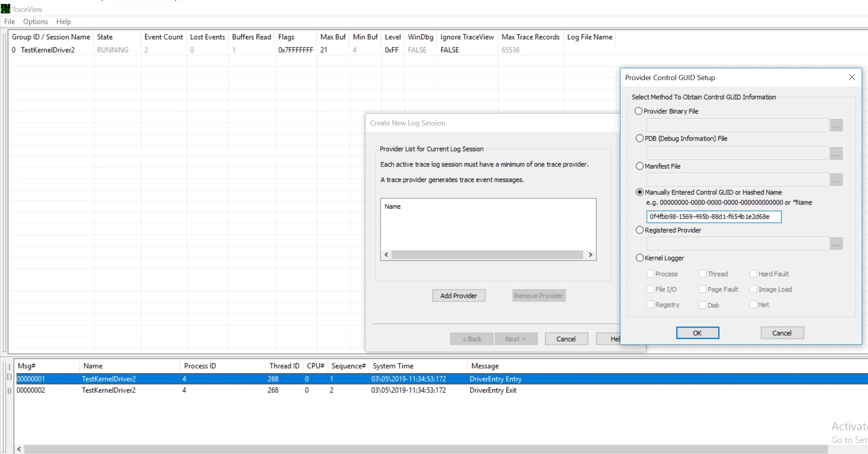Click right scroll arrow in provider Name list
Screen dimensions: 868x454
point(591,255)
